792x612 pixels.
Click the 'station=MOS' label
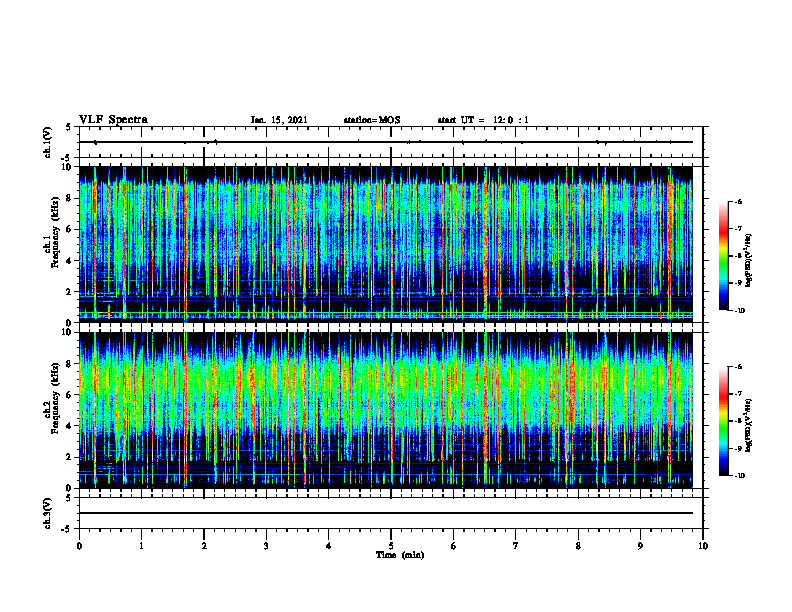coord(372,120)
